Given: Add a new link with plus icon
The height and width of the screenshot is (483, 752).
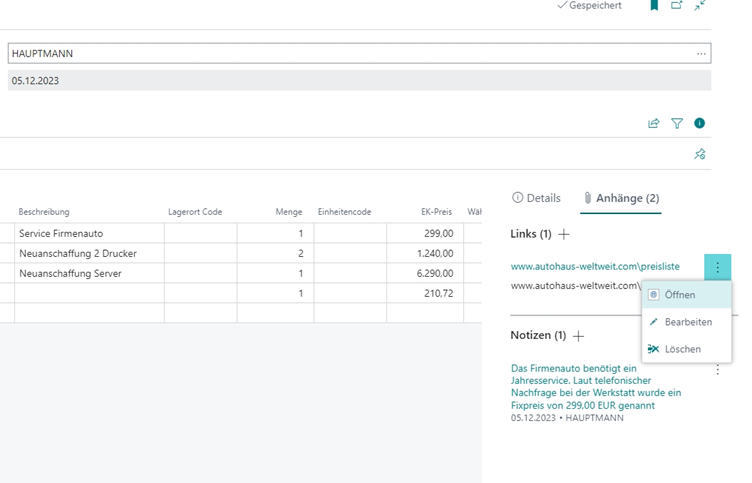Looking at the screenshot, I should coord(564,234).
